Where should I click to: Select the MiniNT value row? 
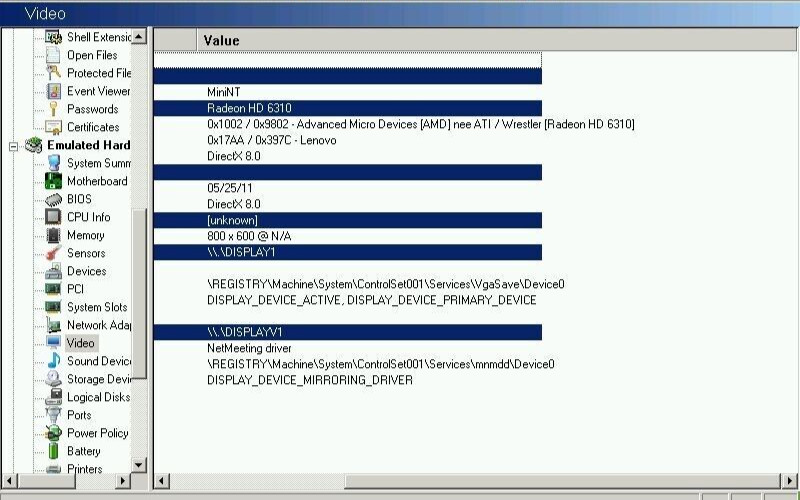click(347, 92)
